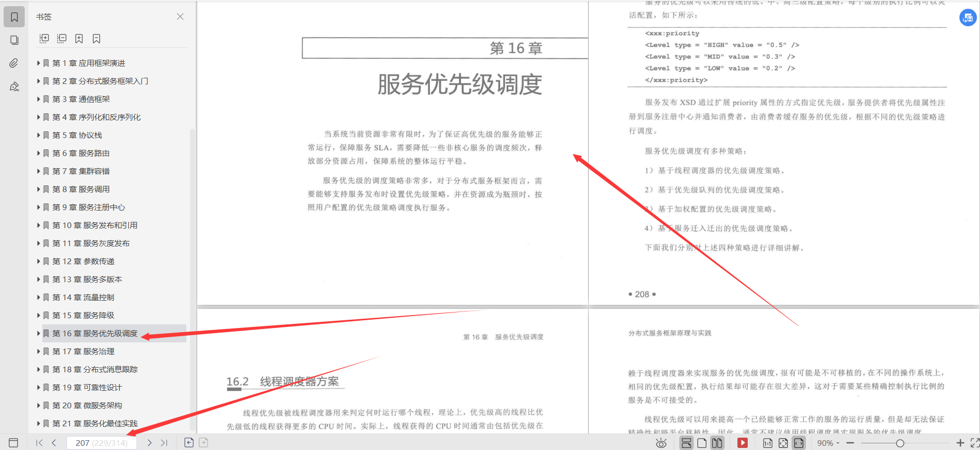The height and width of the screenshot is (450, 980).
Task: Click the 16.2 线程调度器方案 heading
Action: [283, 382]
